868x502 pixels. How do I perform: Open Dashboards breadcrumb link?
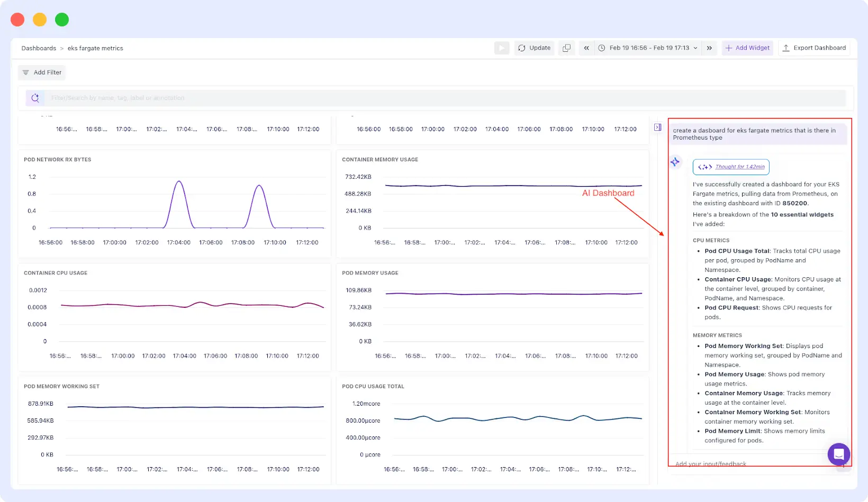39,48
